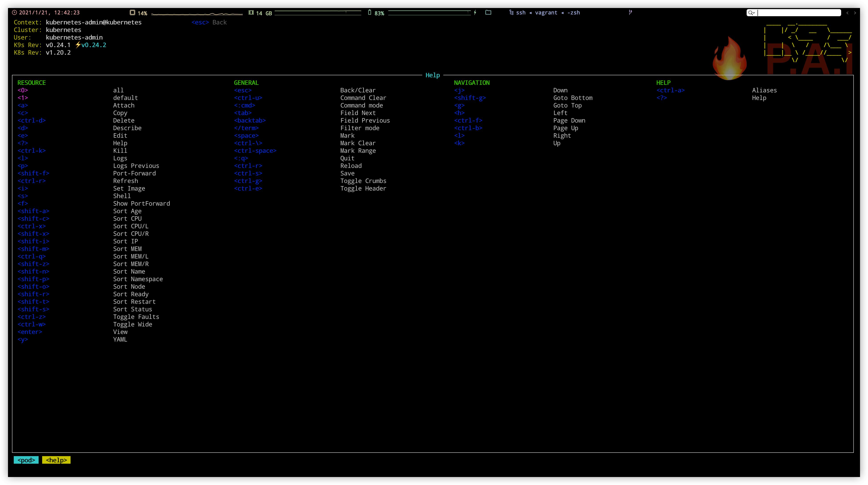Screen dimensions: 868x485
Task: Click the 'Toggle Crumbs' label
Action: (363, 181)
